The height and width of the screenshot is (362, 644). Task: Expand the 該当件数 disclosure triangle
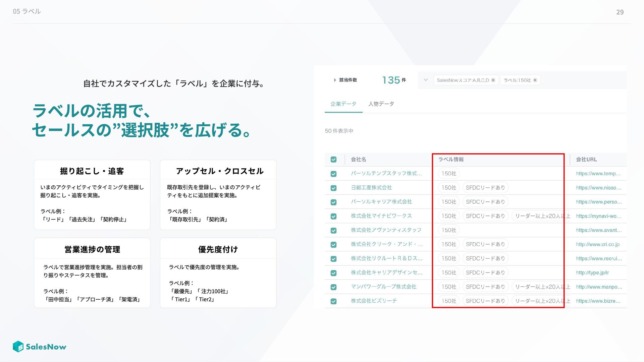coord(335,80)
